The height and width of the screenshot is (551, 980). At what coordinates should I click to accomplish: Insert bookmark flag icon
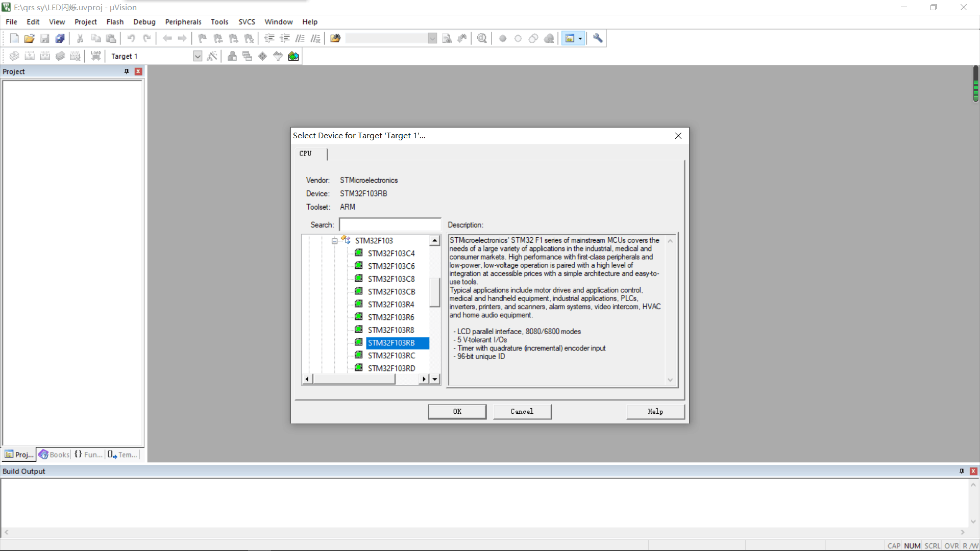click(203, 38)
